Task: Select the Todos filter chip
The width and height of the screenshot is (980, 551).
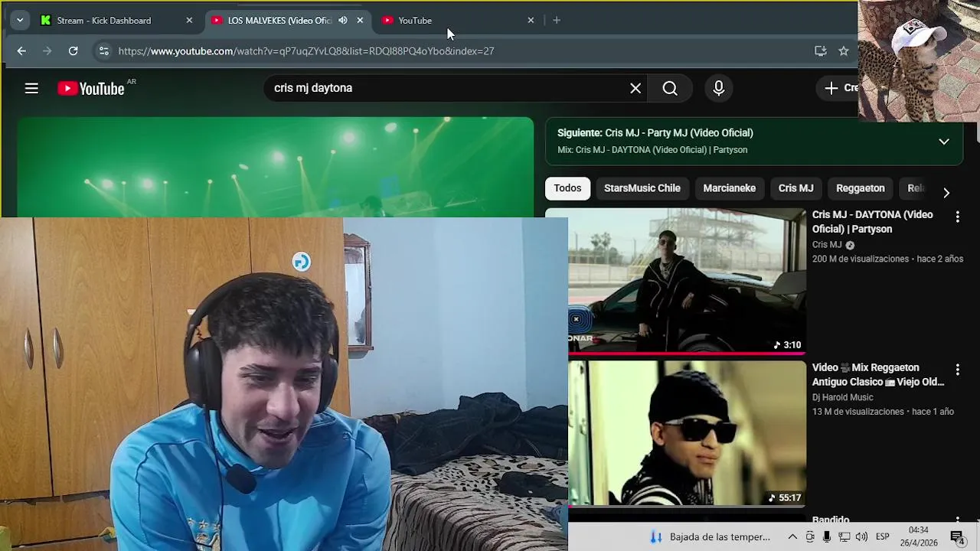Action: 567,188
